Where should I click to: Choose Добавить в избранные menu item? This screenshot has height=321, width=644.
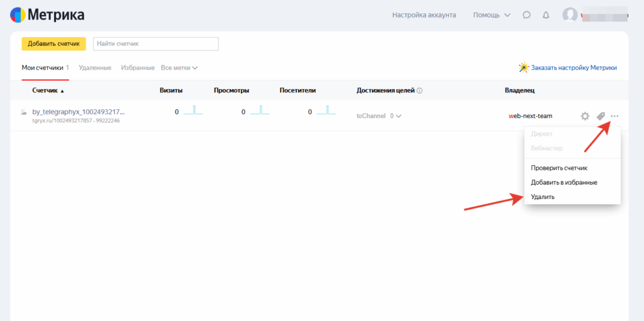click(563, 182)
